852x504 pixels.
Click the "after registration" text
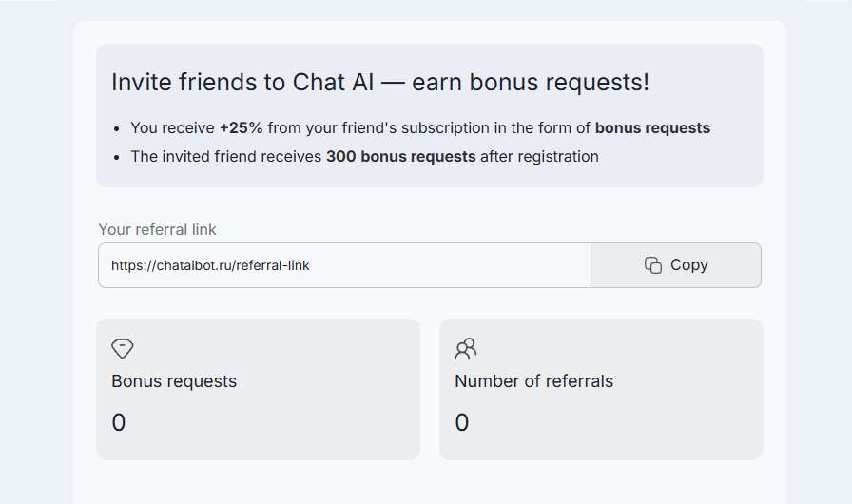pos(539,157)
